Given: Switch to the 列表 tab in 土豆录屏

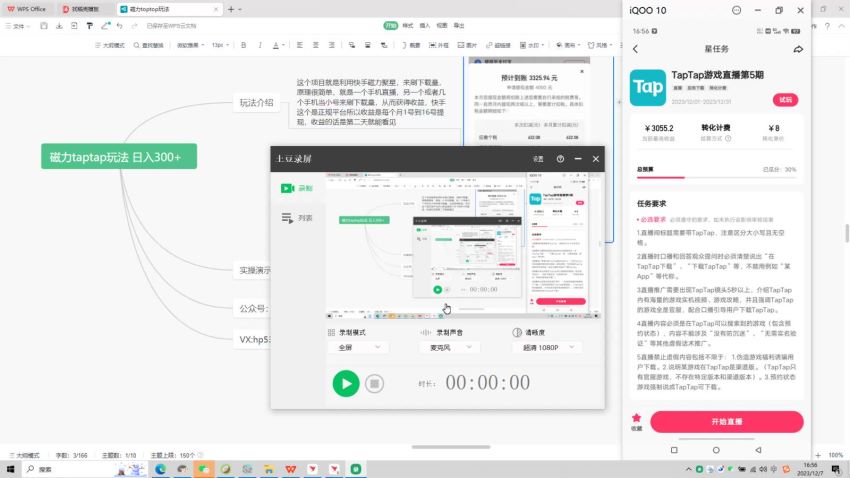Looking at the screenshot, I should [x=297, y=218].
